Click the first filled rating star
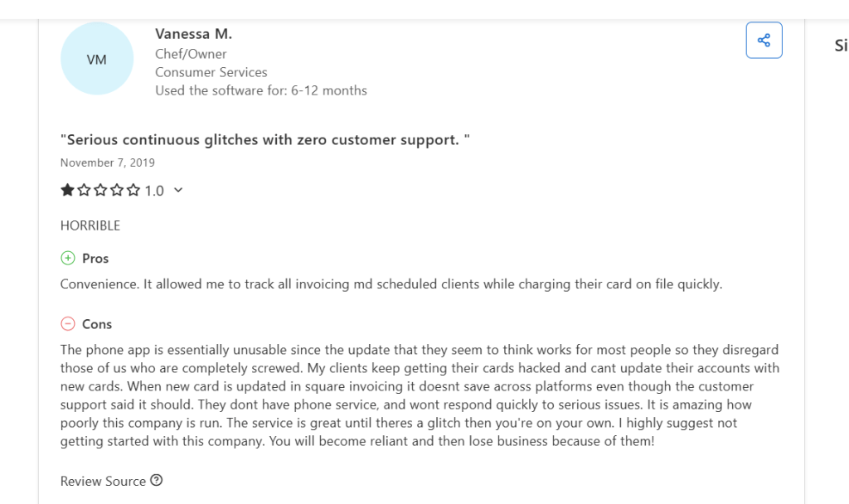The image size is (849, 504). click(68, 191)
